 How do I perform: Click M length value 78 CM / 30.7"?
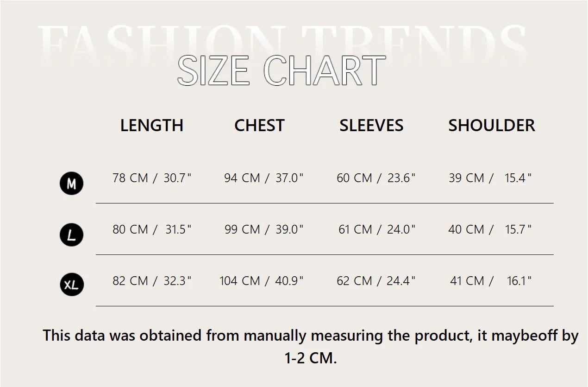(x=152, y=178)
